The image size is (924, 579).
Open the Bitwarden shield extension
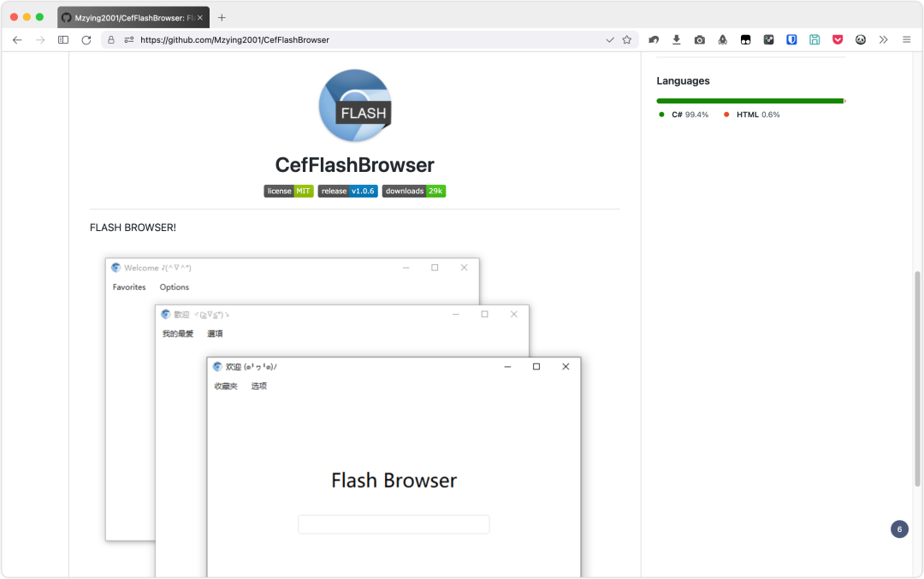click(x=791, y=40)
